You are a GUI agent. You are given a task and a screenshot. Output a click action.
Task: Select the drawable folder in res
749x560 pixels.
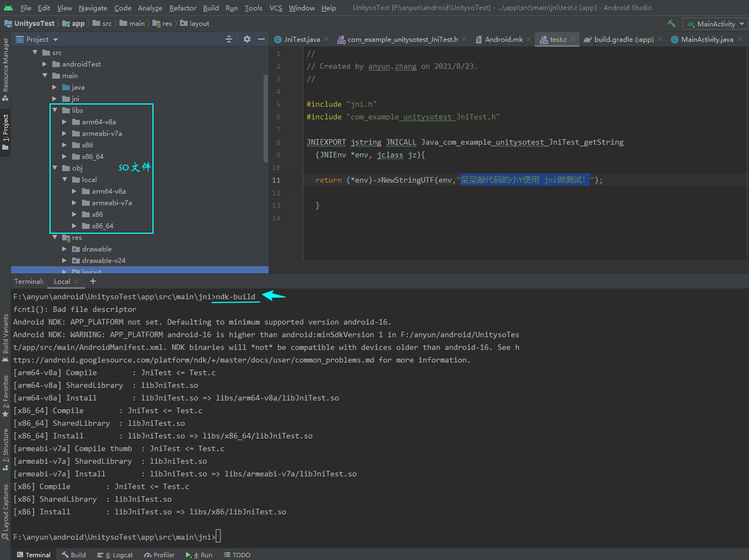(x=96, y=249)
